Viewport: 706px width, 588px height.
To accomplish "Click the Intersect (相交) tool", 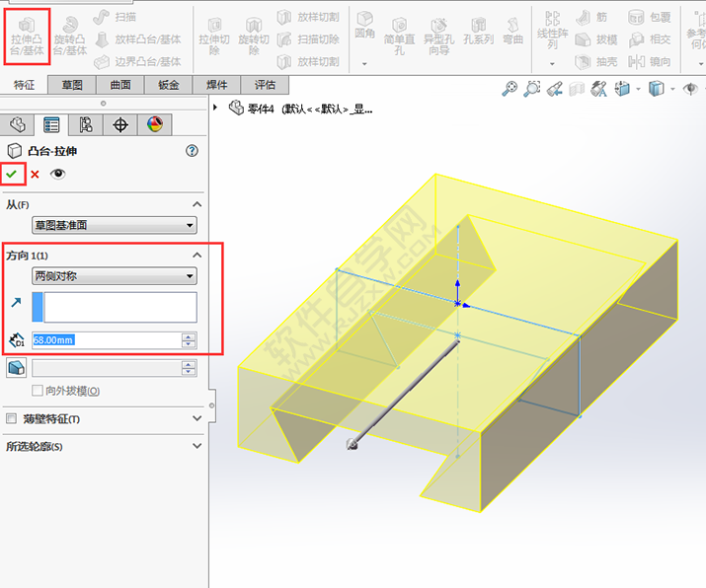I will (650, 39).
